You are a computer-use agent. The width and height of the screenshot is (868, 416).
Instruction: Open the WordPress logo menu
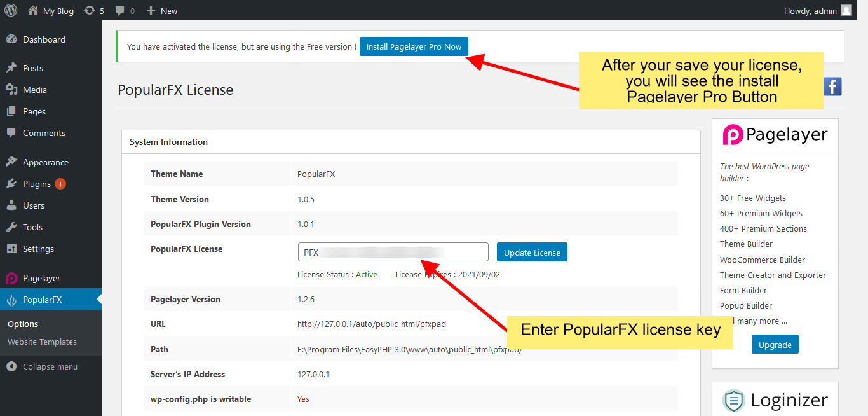[x=11, y=10]
